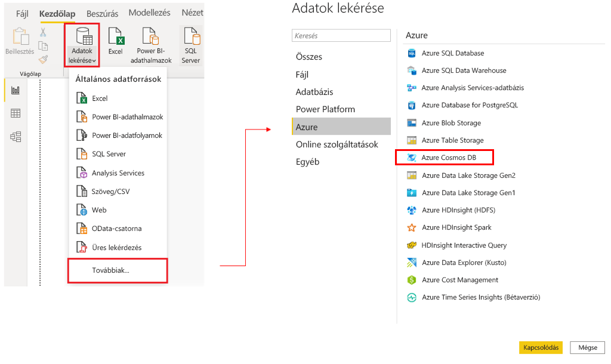611x364 pixels.
Task: Select HDInsight Interactive Query icon
Action: [x=412, y=245]
